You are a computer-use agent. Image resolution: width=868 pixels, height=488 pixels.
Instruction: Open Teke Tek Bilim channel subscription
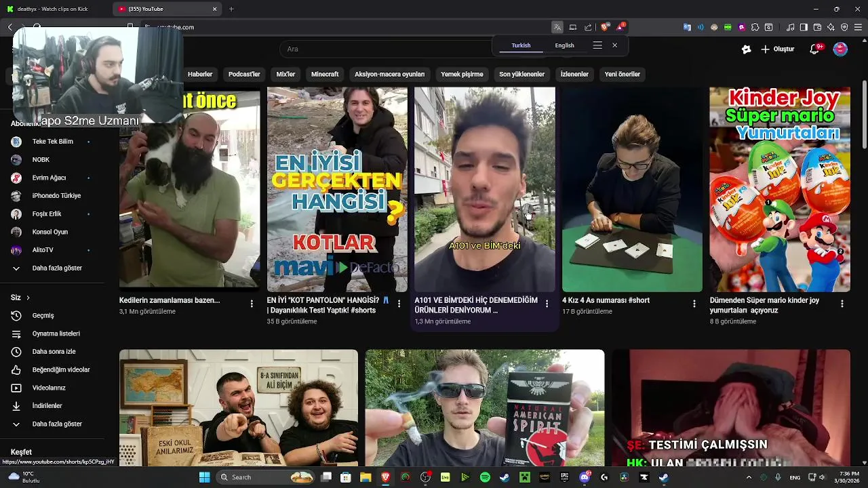[x=52, y=141]
